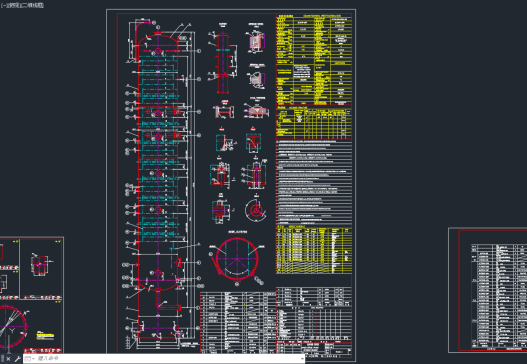527x364 pixels.
Task: Open recent commands dropdown in command line
Action: (x=30, y=359)
